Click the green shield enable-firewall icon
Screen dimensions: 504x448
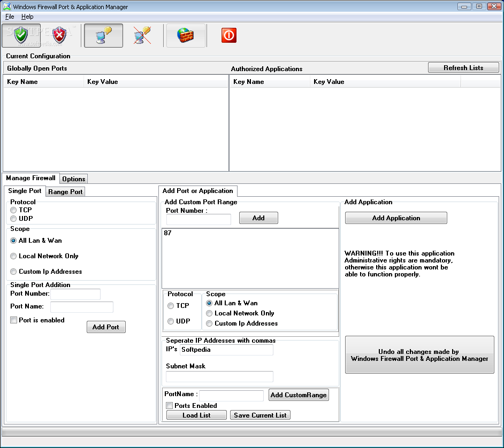click(21, 35)
